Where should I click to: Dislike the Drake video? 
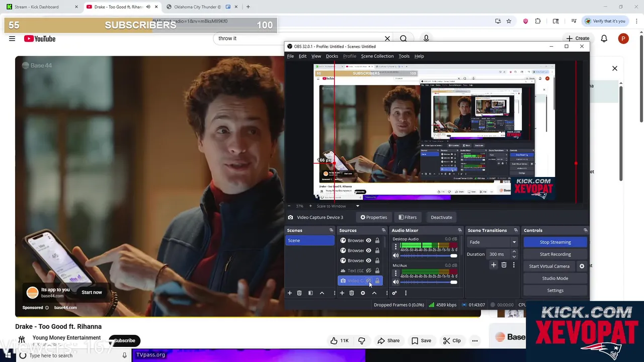(362, 341)
